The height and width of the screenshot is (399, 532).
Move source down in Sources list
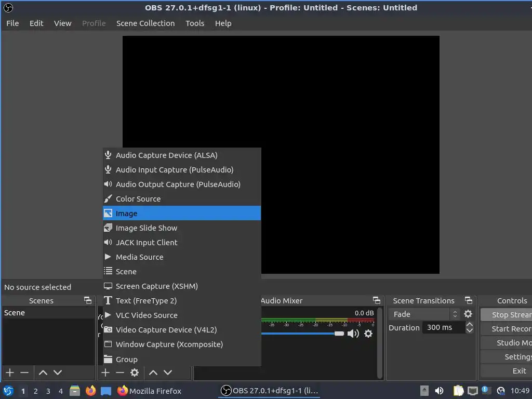(x=168, y=373)
